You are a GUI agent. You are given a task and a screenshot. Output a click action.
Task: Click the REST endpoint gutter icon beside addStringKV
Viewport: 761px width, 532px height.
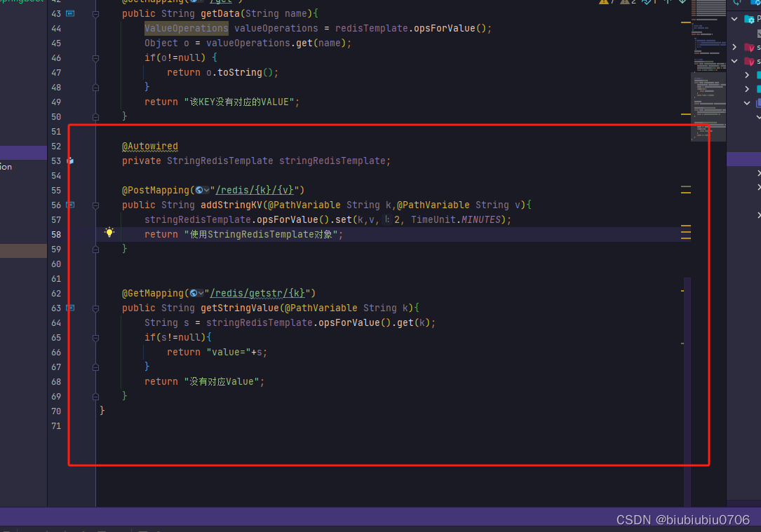pos(70,205)
